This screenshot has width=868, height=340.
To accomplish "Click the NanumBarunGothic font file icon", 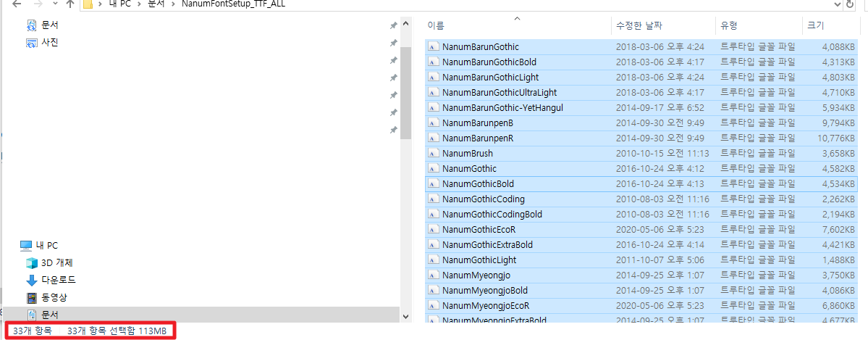I will [434, 47].
